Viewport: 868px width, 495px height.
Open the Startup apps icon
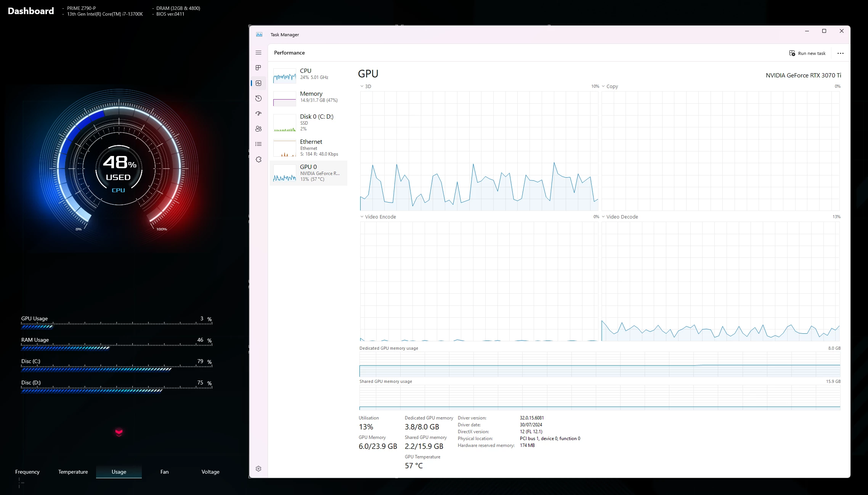[258, 113]
